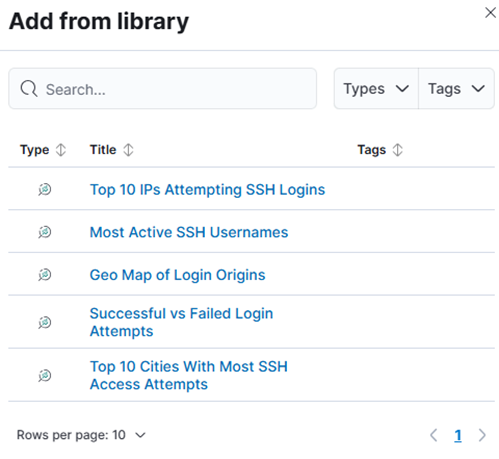Focus the Search input field
499x459 pixels.
(x=163, y=89)
